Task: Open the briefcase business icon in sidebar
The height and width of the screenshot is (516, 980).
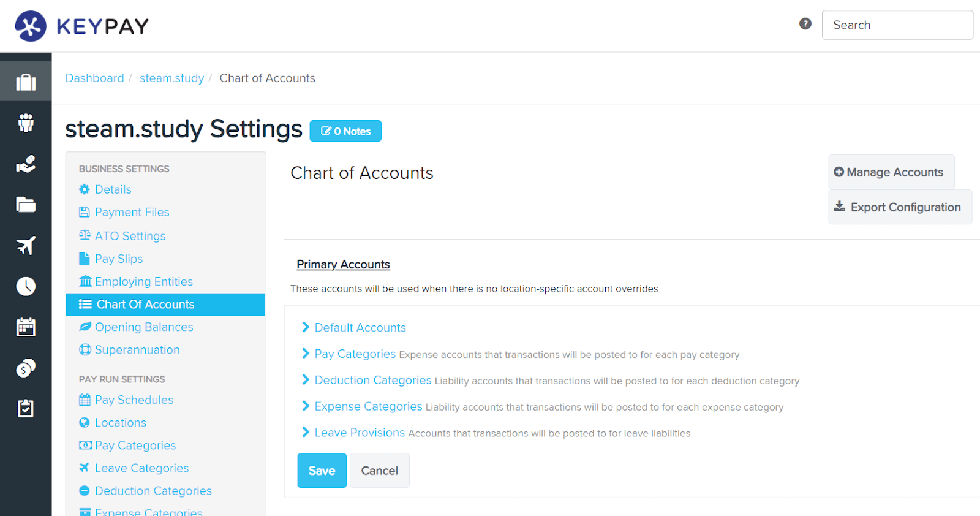Action: (x=26, y=82)
